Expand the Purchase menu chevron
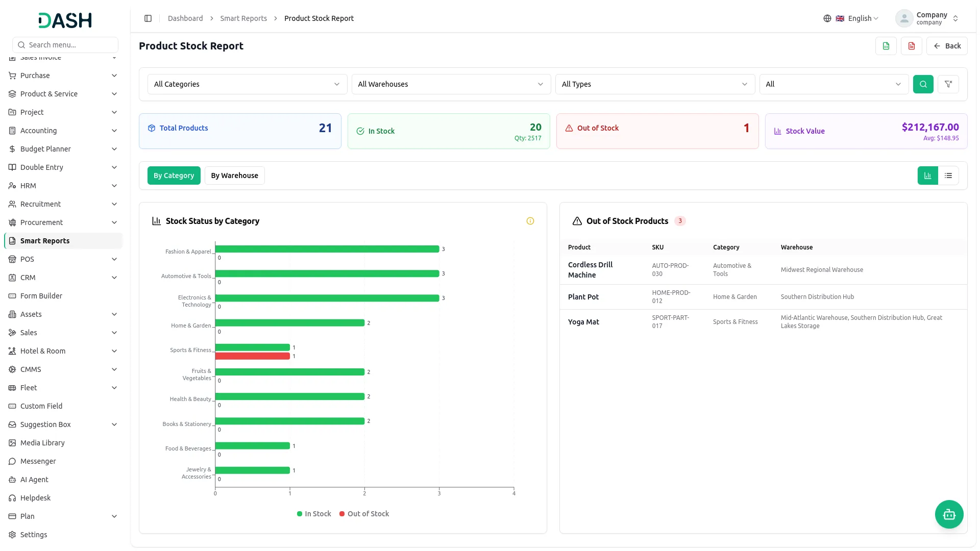 114,76
